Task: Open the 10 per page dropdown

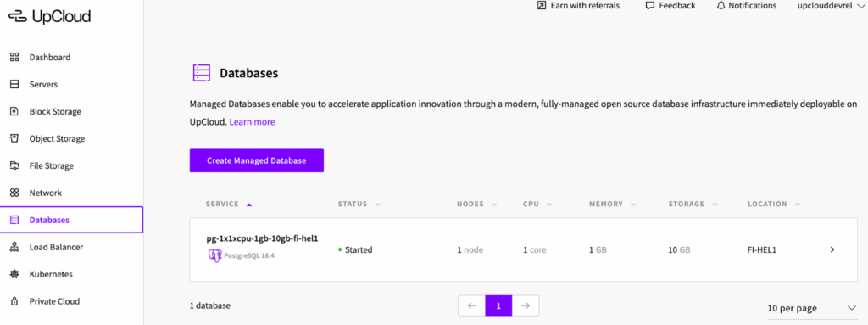Action: coord(811,308)
